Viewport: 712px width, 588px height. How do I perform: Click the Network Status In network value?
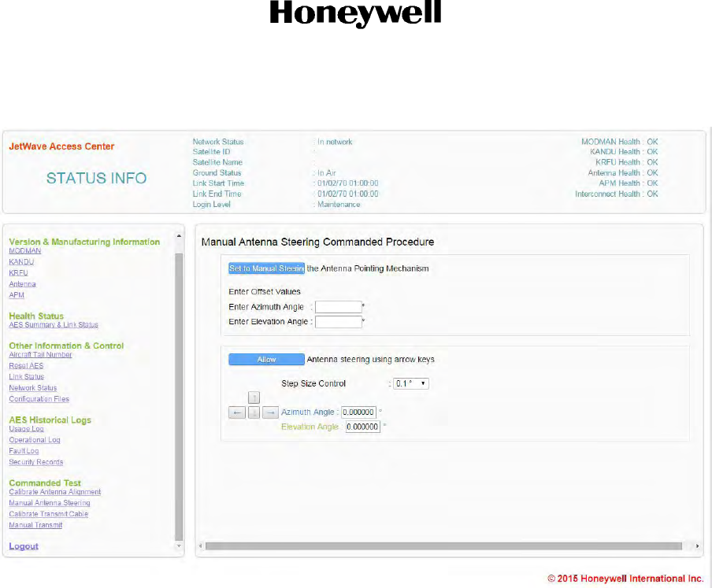pos(335,142)
